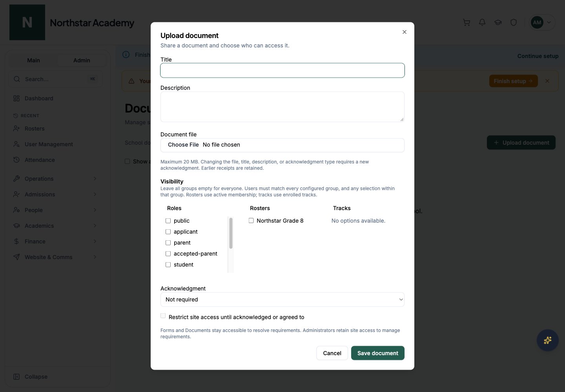Click the Roles list scrollbar
Image resolution: width=565 pixels, height=392 pixels.
tap(231, 233)
